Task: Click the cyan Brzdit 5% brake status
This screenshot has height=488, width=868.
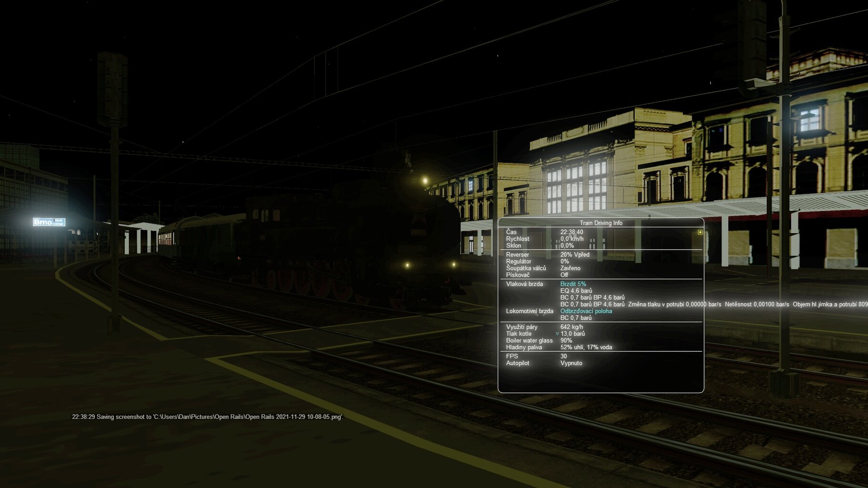Action: click(573, 284)
